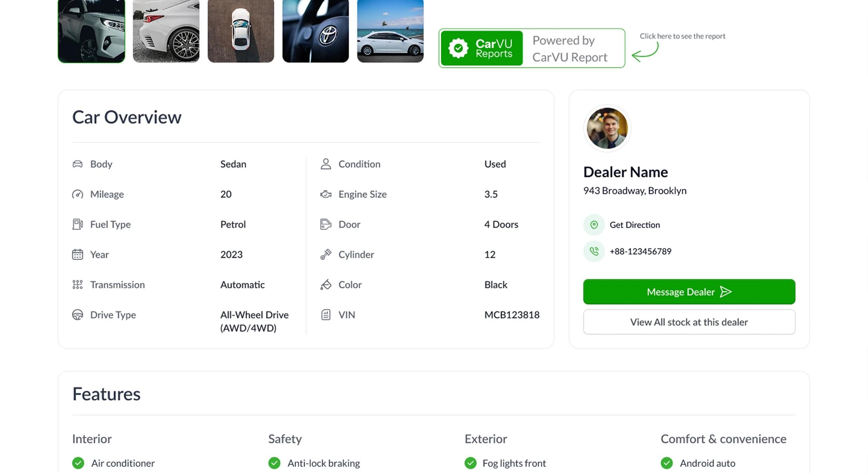
Task: Click the VIN document icon
Action: pos(325,315)
